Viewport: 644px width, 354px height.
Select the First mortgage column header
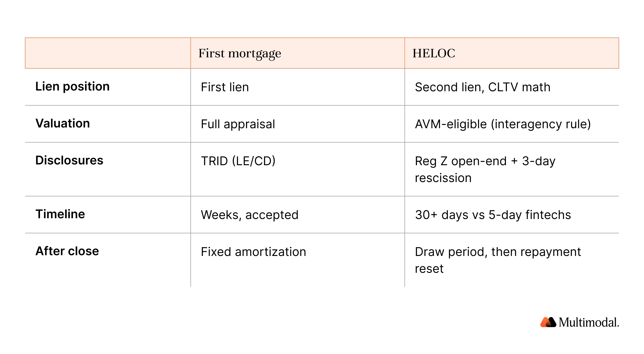point(298,53)
